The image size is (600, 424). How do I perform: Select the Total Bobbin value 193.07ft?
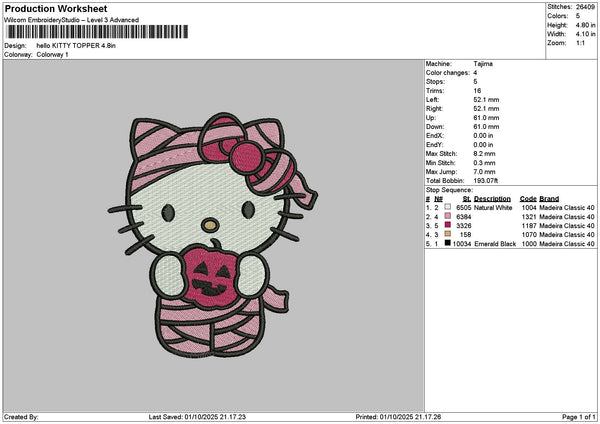tap(486, 181)
